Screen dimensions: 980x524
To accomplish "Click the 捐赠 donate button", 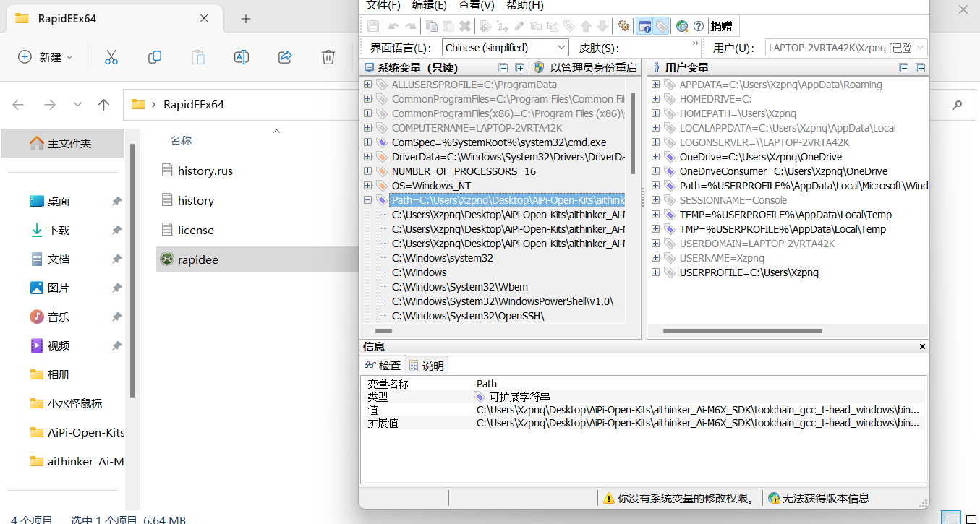I will click(x=721, y=26).
